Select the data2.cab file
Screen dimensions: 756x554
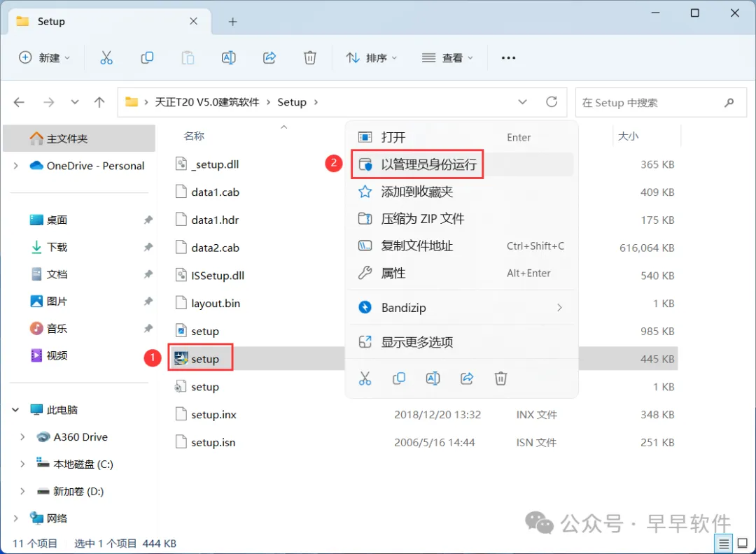click(208, 248)
